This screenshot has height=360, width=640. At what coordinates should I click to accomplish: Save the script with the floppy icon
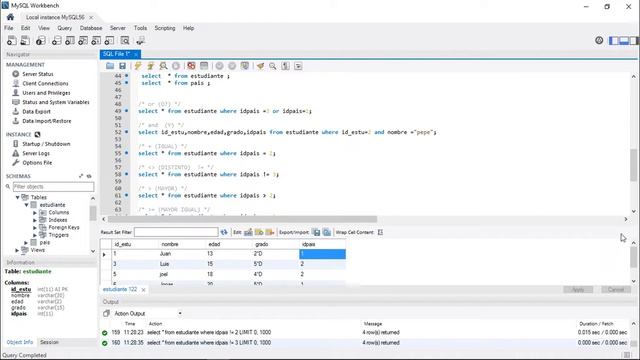click(x=122, y=66)
